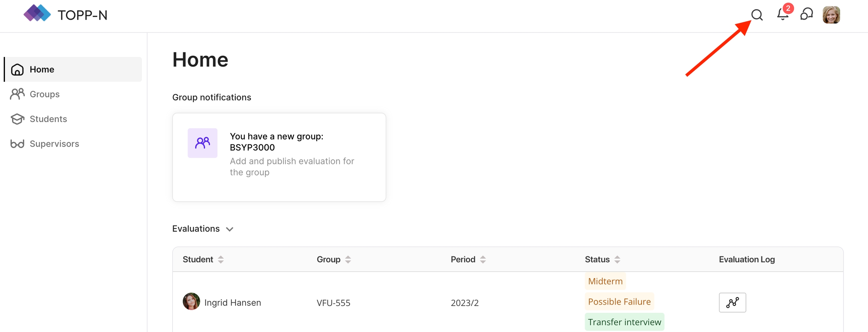
Task: Open search with the magnifier icon
Action: (x=756, y=15)
